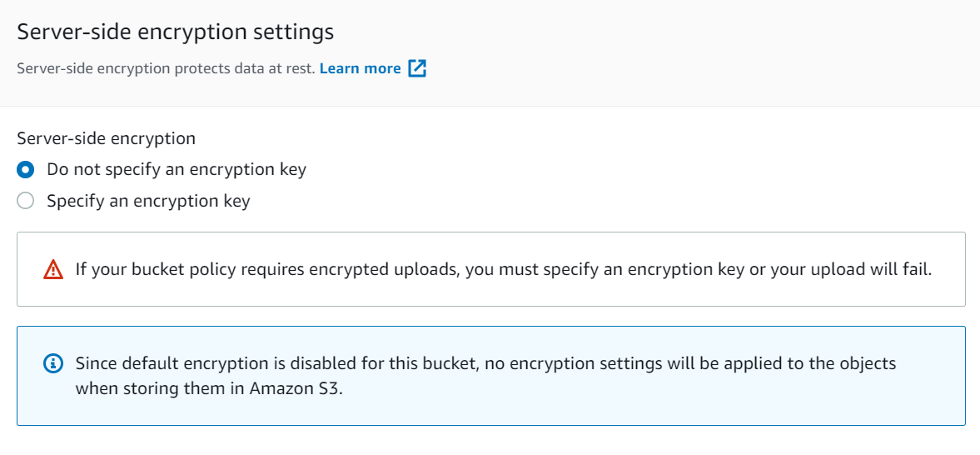The image size is (980, 455).
Task: Click the red warning triangle icon
Action: [54, 269]
